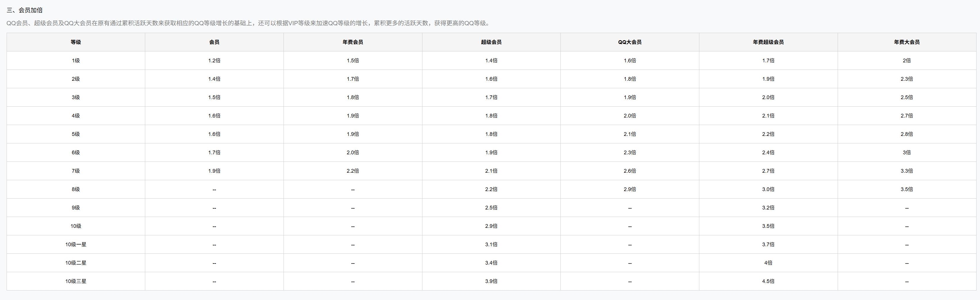Click the 3.4倍 cell in 10级二星 row
This screenshot has width=980, height=300.
(x=491, y=263)
